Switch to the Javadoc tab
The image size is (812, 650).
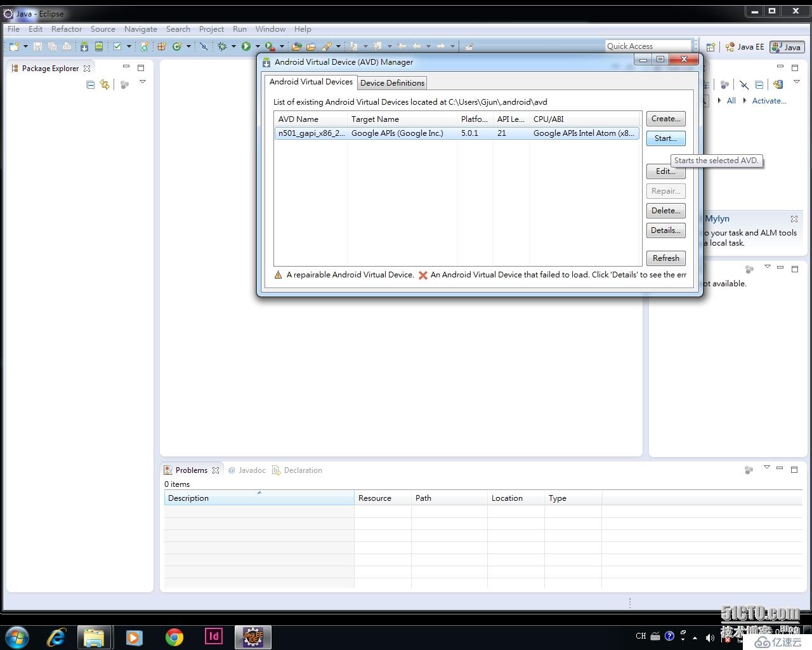tap(247, 470)
